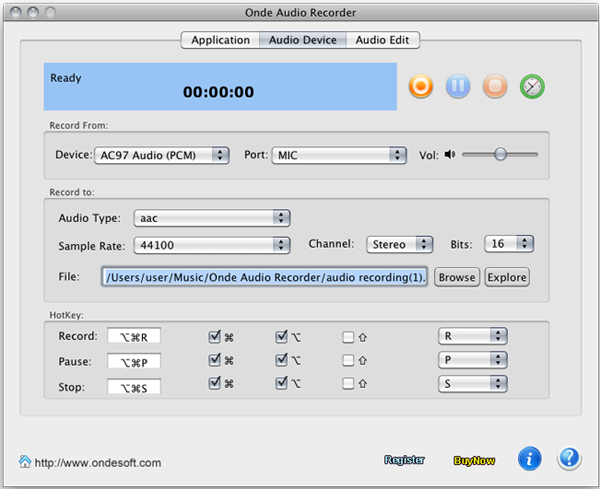The height and width of the screenshot is (489, 600).
Task: Switch to the Application tab
Action: click(220, 40)
